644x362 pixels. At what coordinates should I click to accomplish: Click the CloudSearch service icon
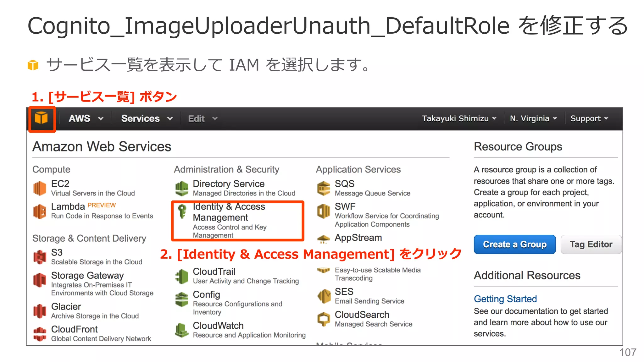click(x=324, y=319)
